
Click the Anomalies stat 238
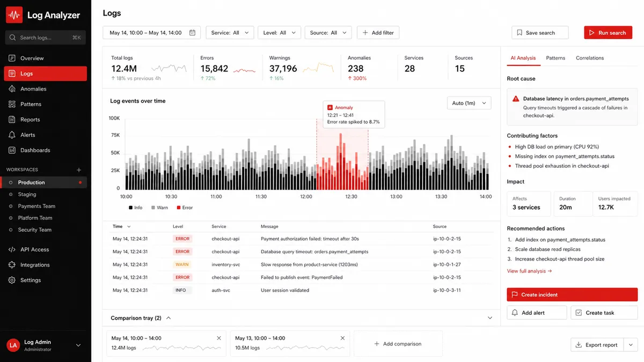coord(356,69)
